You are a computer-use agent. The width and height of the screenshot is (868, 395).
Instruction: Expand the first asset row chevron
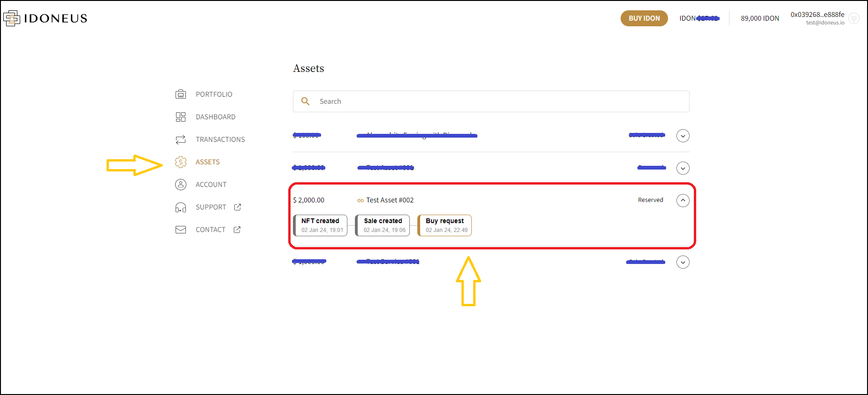pyautogui.click(x=683, y=136)
